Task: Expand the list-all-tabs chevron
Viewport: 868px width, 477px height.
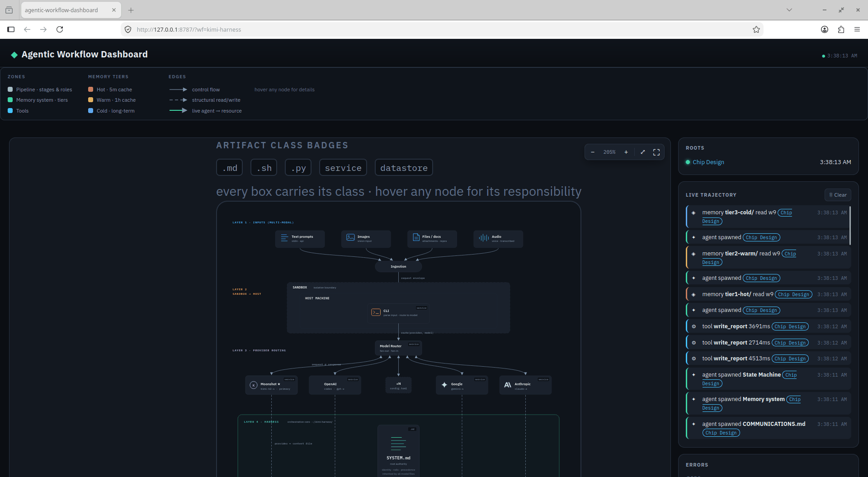Action: (x=789, y=10)
